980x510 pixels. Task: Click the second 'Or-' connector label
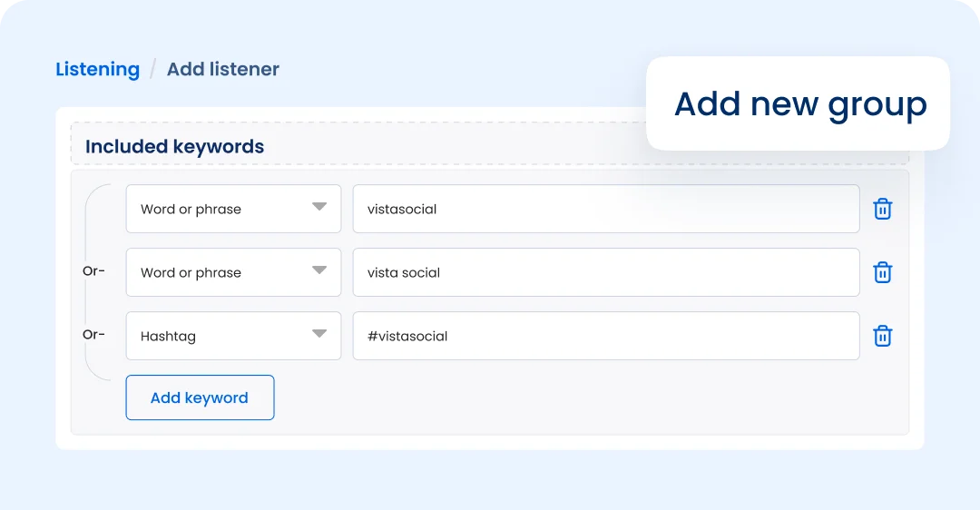pyautogui.click(x=93, y=335)
